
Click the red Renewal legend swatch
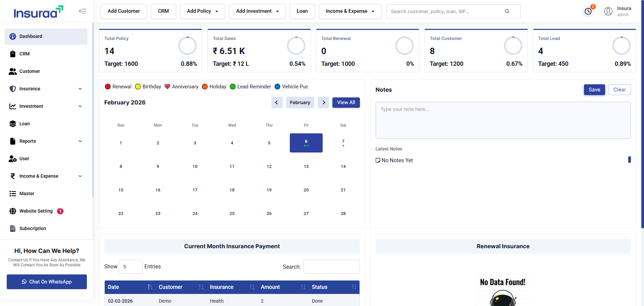click(x=108, y=87)
